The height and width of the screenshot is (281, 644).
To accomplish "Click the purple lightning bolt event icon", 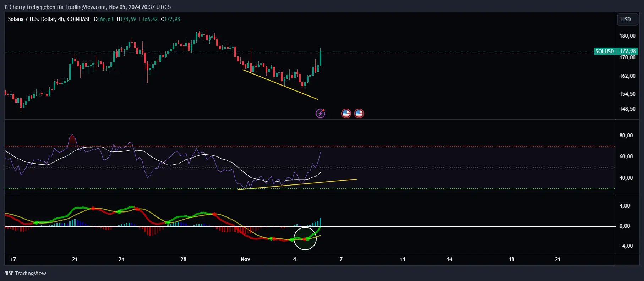I will [x=320, y=113].
